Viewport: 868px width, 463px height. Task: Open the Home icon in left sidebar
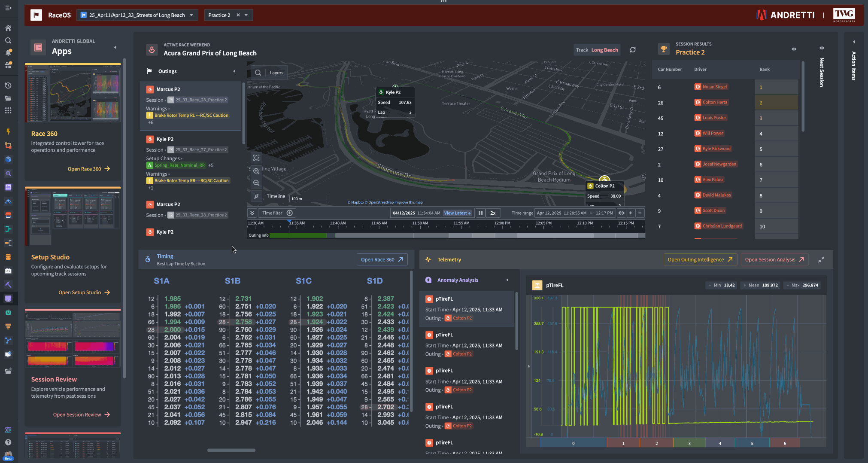coord(8,28)
